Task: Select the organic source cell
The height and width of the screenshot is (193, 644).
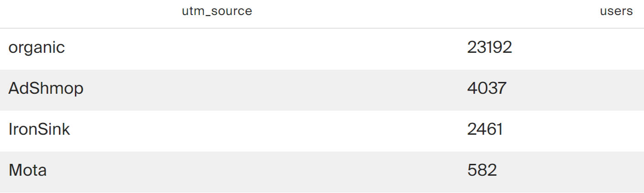Action: coord(36,48)
